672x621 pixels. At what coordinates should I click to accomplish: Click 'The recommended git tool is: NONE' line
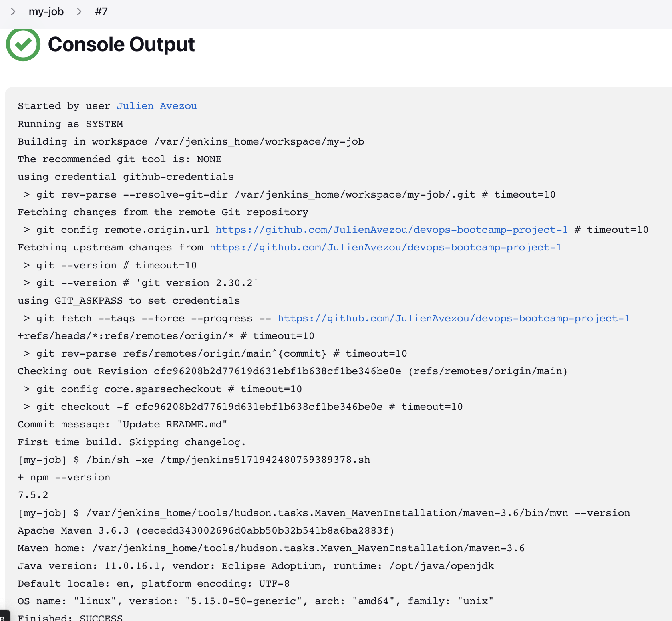120,159
